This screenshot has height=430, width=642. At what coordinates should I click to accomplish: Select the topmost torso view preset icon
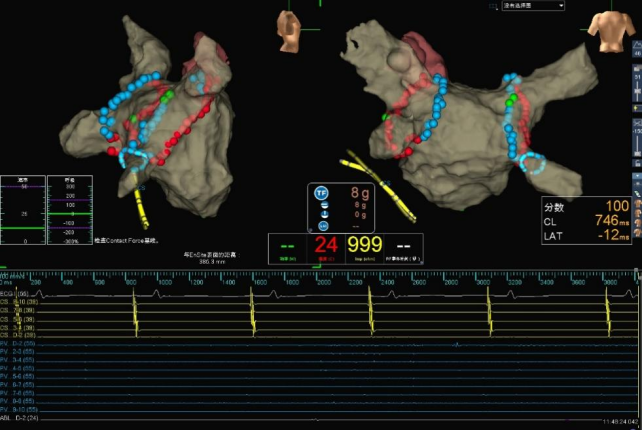pyautogui.click(x=637, y=204)
